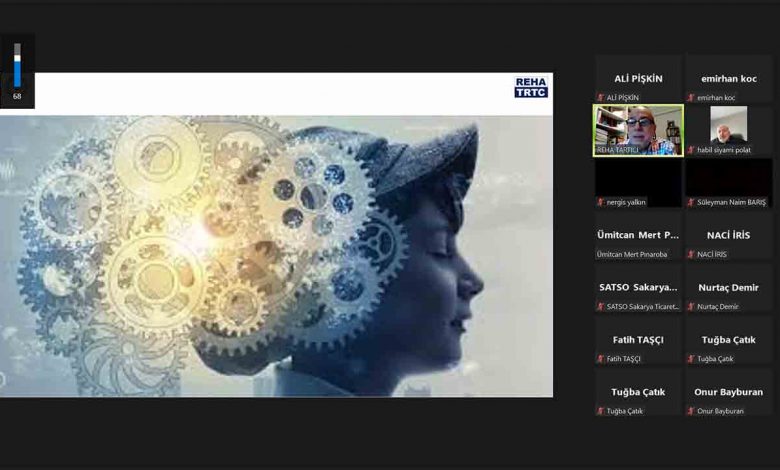Click the shared gears-and-head presentation image
Viewport: 780px width, 470px height.
point(275,255)
